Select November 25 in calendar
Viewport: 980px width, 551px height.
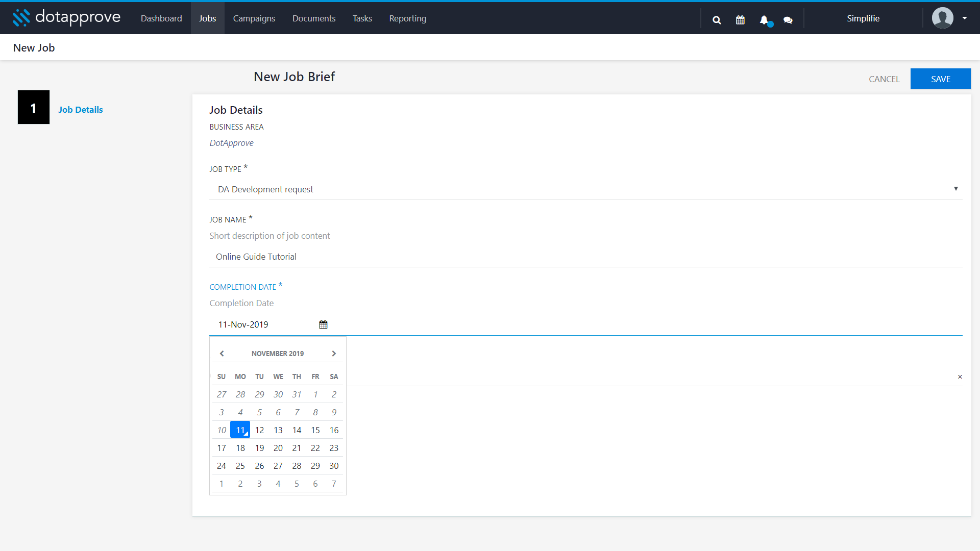pyautogui.click(x=240, y=466)
